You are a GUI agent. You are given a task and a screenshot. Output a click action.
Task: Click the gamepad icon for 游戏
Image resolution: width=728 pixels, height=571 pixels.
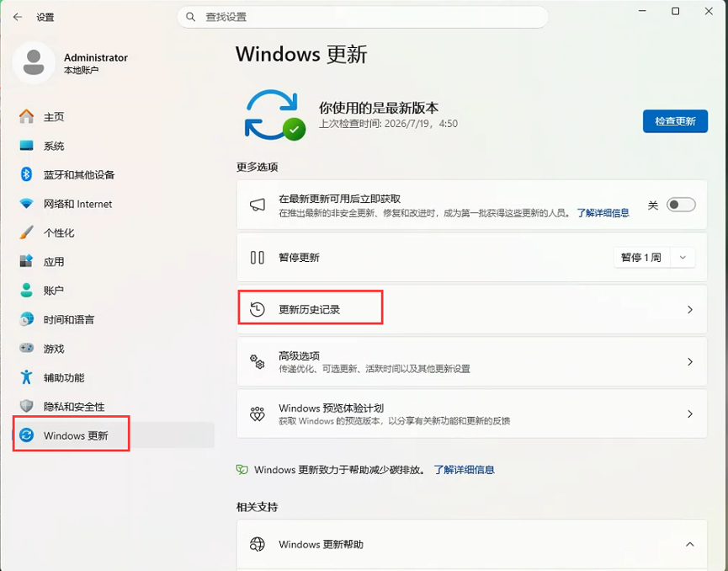[26, 348]
